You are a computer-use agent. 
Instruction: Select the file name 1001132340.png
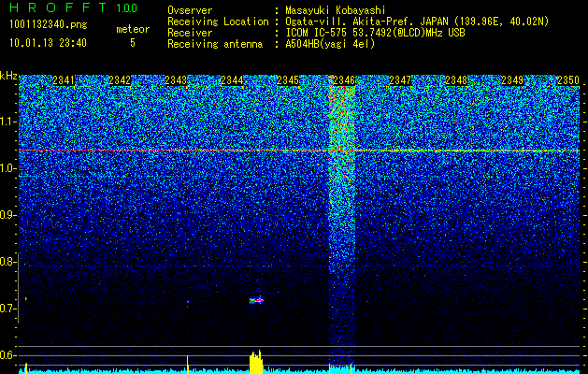tap(49, 25)
